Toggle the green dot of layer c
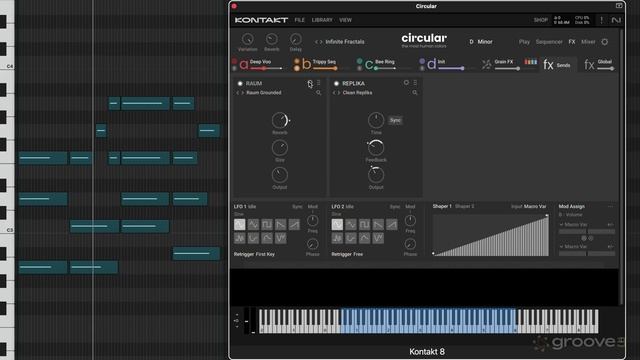Screen dimensions: 640x360 click(359, 61)
